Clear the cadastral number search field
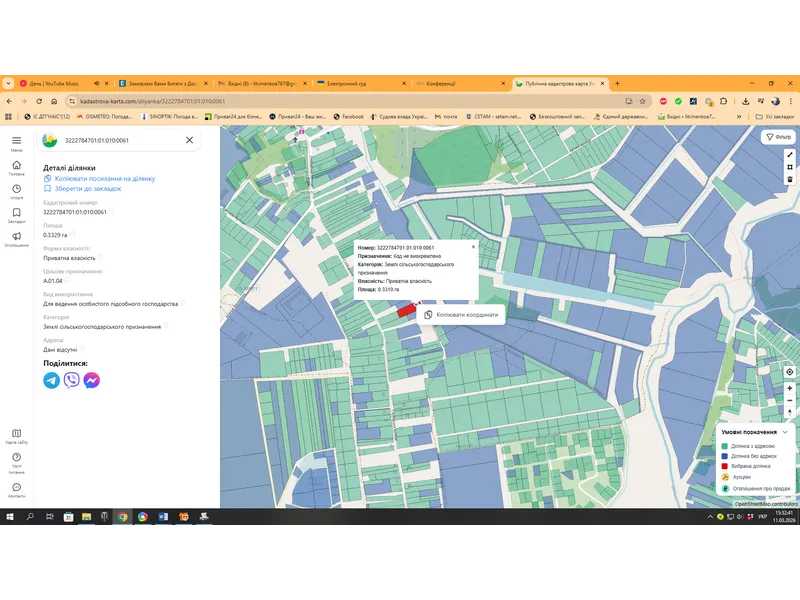800x600 pixels. pos(189,141)
